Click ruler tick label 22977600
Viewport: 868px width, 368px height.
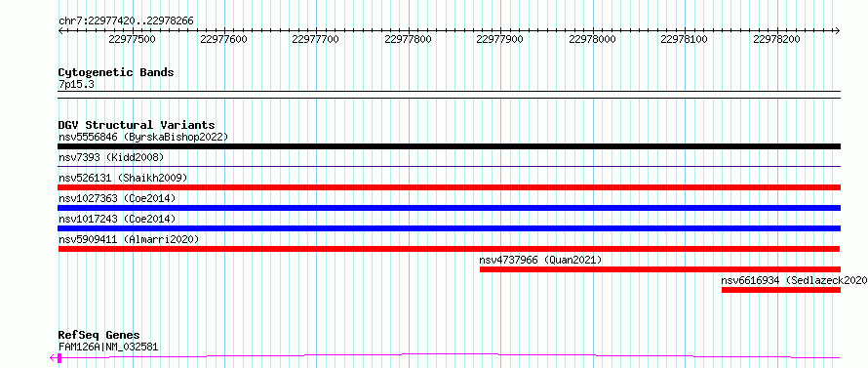click(223, 39)
